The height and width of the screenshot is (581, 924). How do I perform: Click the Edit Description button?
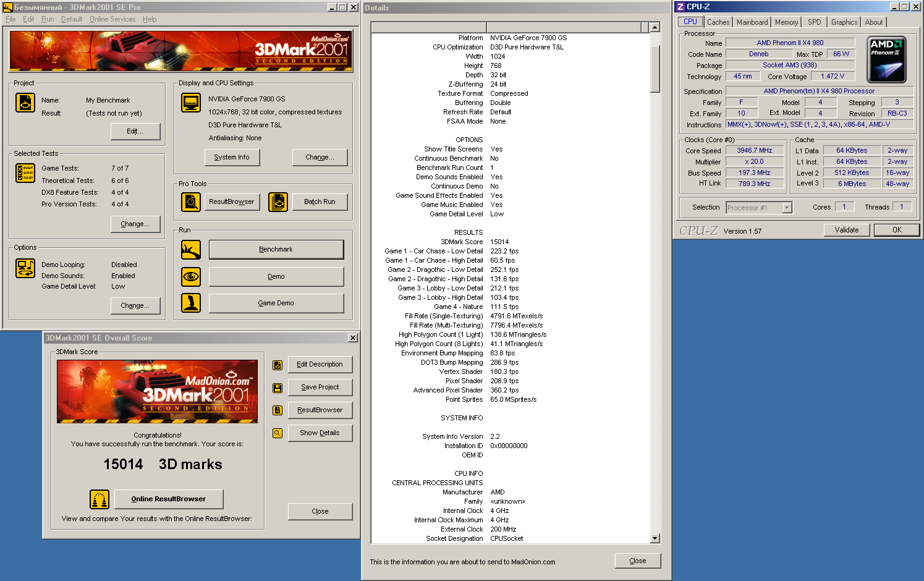coord(320,365)
